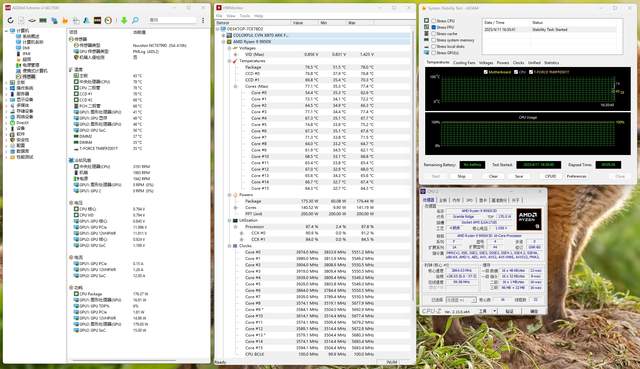The height and width of the screenshot is (369, 640).
Task: Select 超频 in the AIDA64 tree
Action: (27, 59)
